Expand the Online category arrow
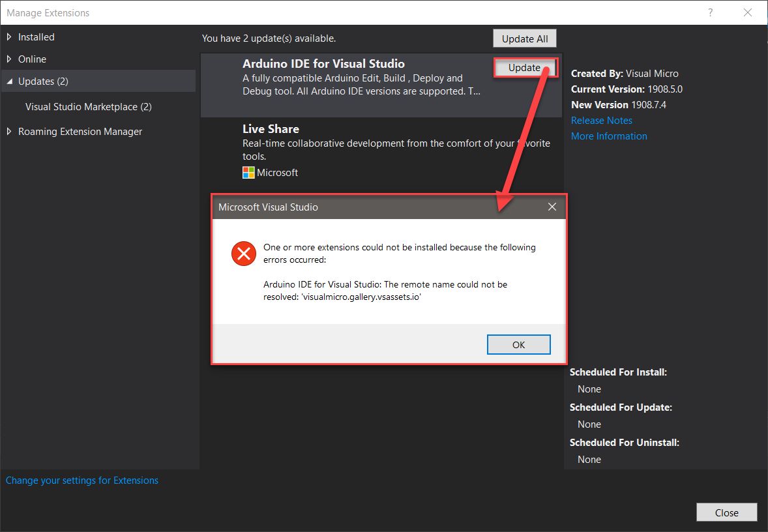The image size is (768, 532). pos(9,59)
